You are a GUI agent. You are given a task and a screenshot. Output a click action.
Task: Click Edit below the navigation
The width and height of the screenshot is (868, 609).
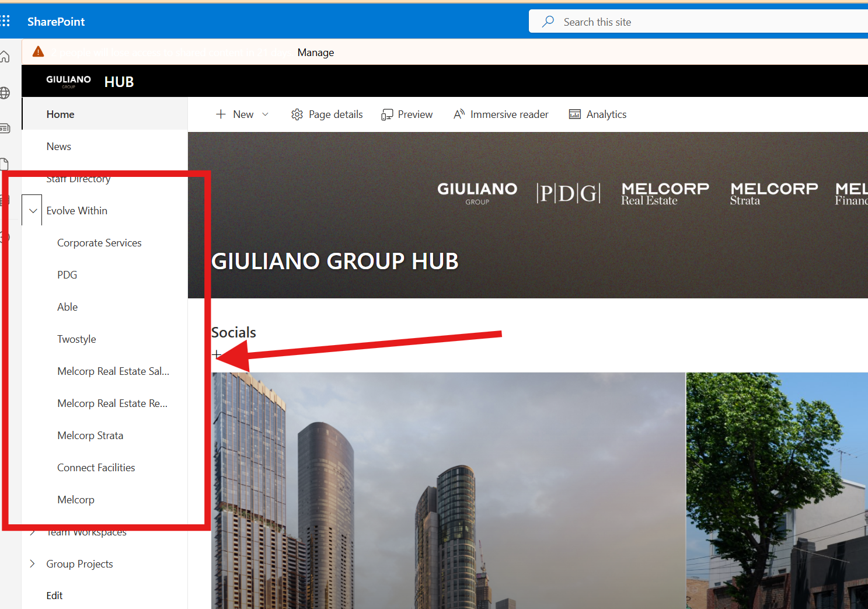pos(54,596)
